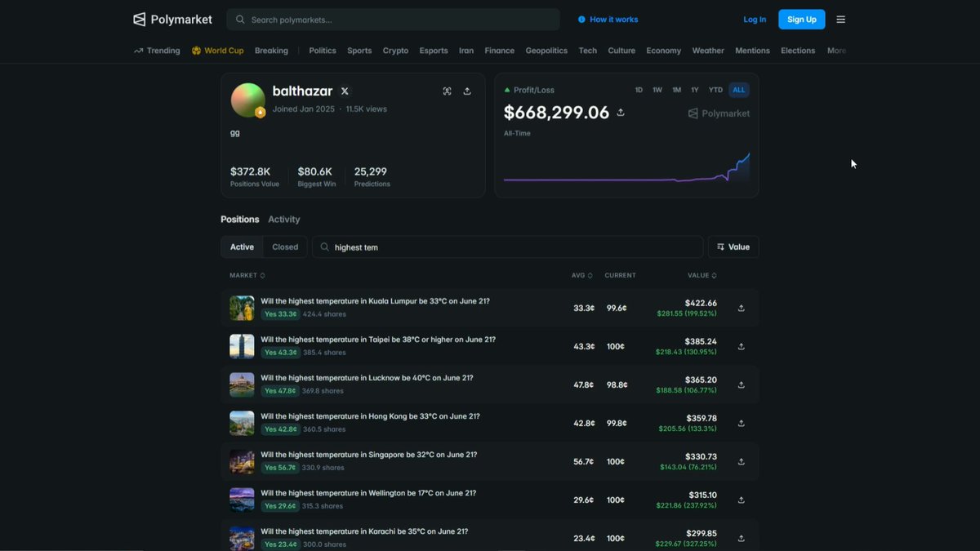This screenshot has height=551, width=980.
Task: Open the Kuala Lumpur market thumbnail
Action: pos(242,309)
